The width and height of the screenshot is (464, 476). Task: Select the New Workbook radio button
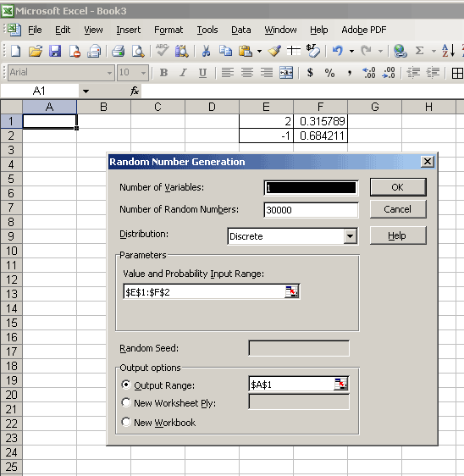pyautogui.click(x=126, y=422)
